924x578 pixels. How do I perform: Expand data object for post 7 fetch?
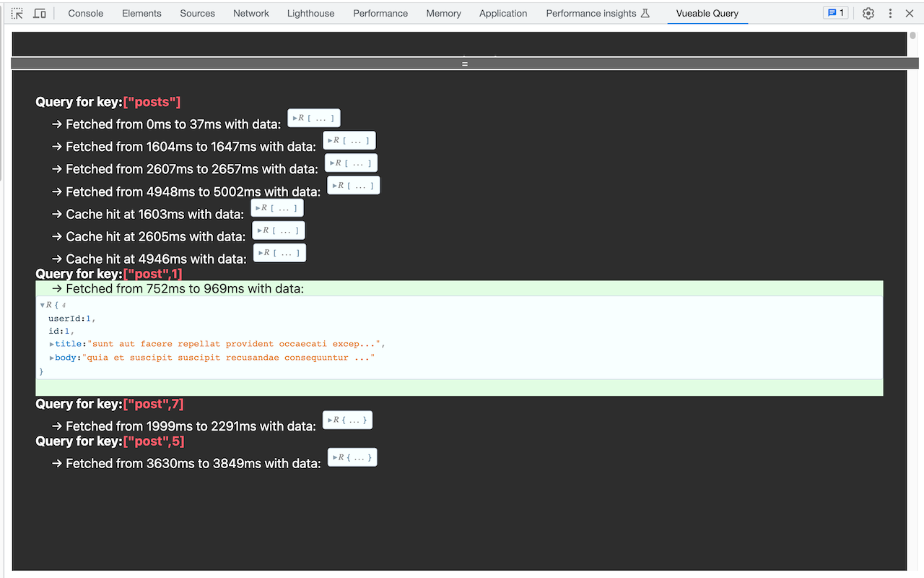(347, 420)
